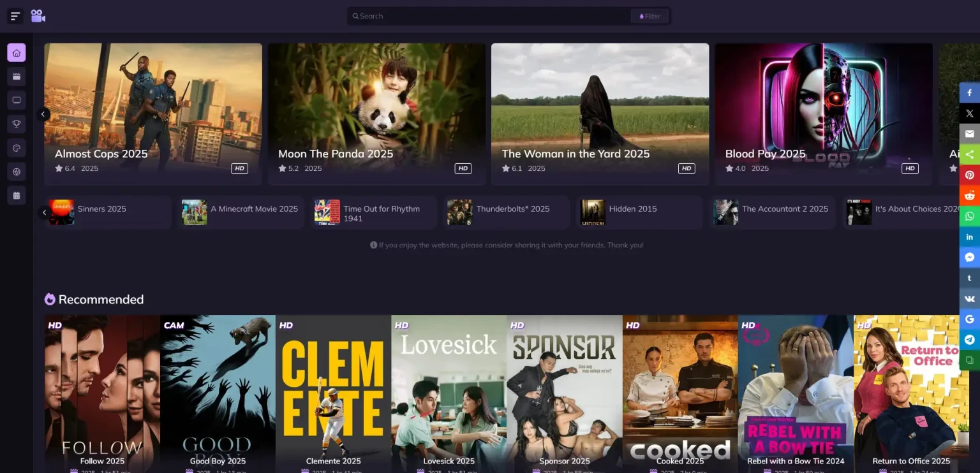Click the HD badge on Blood Pay
This screenshot has height=473, width=980.
coord(910,168)
